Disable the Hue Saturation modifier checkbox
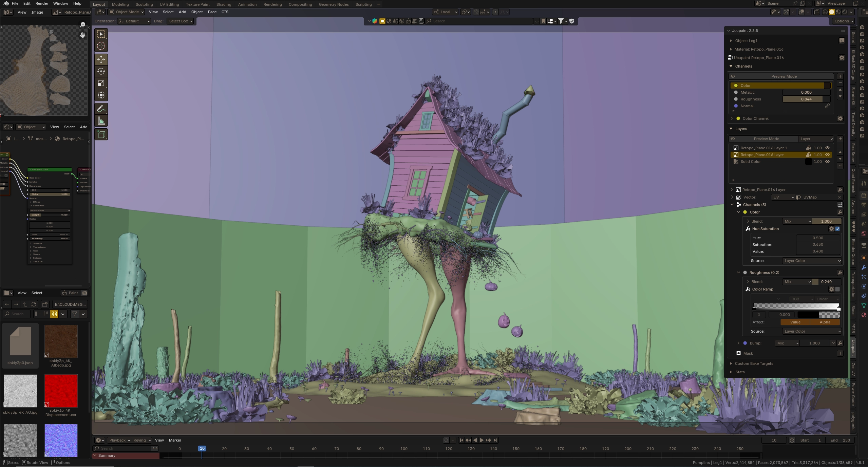 pos(837,229)
